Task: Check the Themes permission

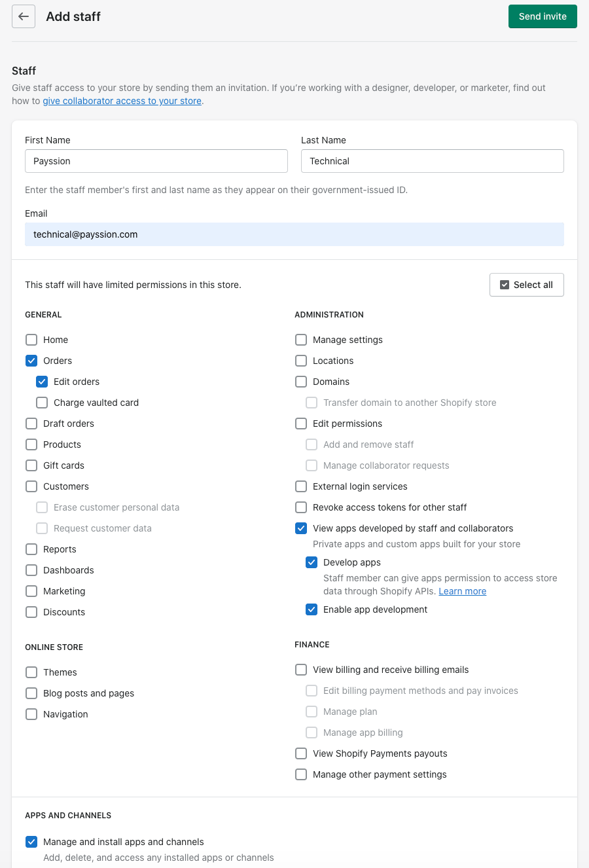Action: point(31,672)
